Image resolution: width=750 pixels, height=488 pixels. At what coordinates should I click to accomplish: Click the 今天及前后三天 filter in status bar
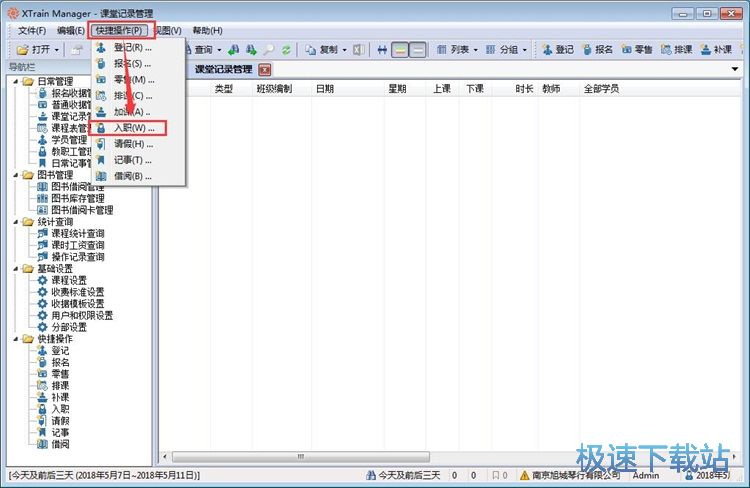403,475
